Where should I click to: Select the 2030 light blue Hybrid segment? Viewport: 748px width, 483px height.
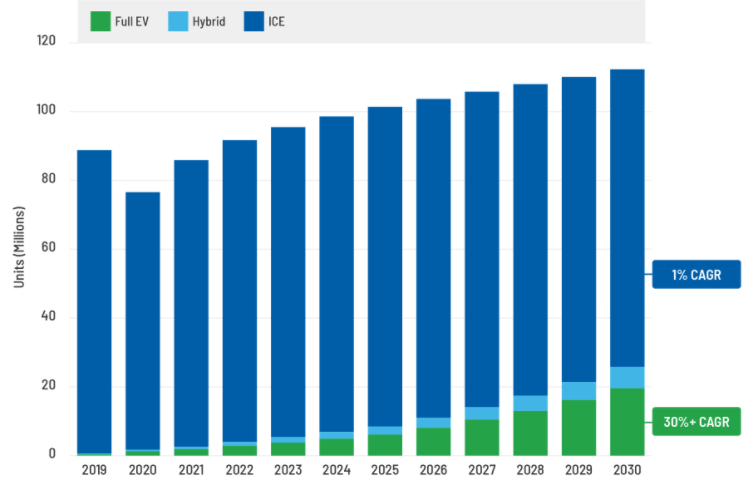(x=627, y=377)
